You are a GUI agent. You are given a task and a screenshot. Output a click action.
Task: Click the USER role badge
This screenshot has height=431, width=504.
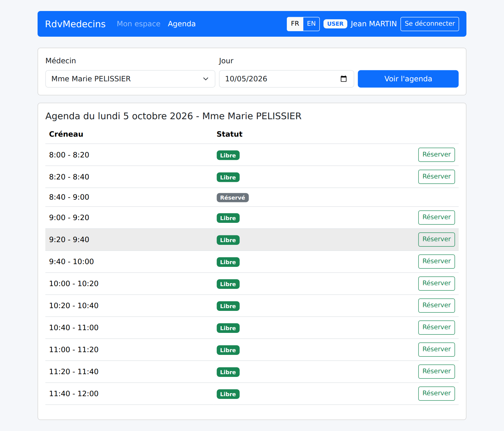tap(335, 24)
